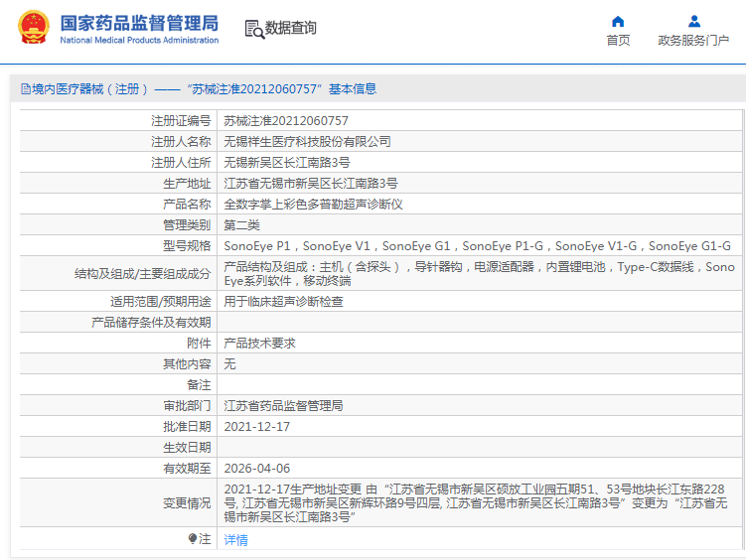
Task: Click the approval date 2021-12-17
Action: coord(257,427)
